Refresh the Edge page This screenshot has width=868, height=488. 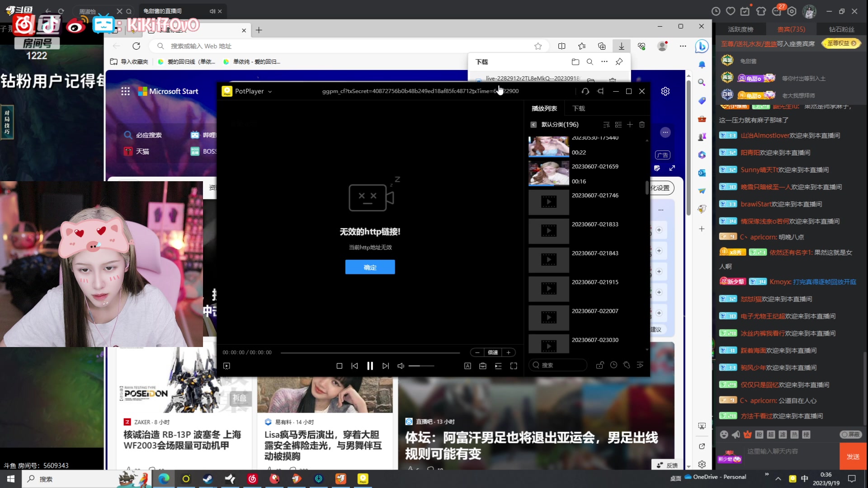(x=136, y=46)
